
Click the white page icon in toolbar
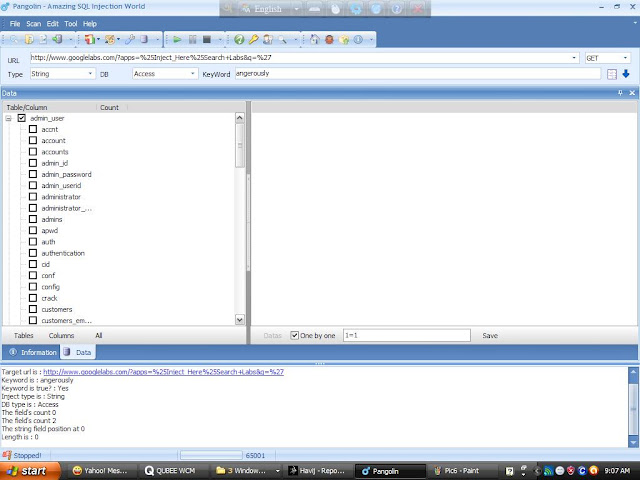tap(43, 39)
